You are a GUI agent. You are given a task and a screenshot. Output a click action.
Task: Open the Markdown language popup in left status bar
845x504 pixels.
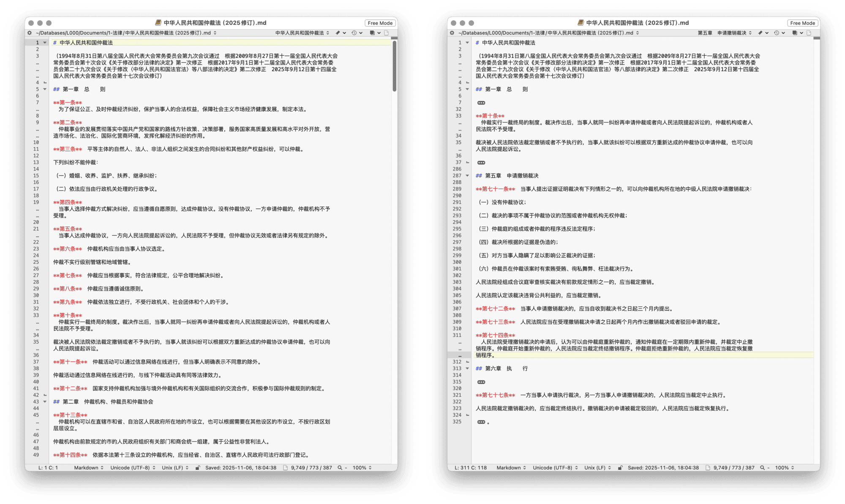pos(89,468)
